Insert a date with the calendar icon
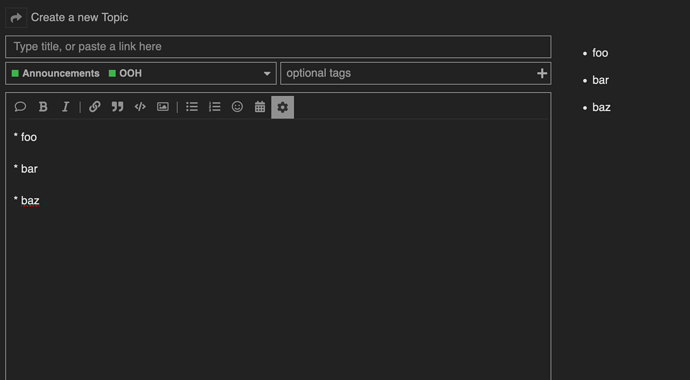The width and height of the screenshot is (690, 380). tap(260, 107)
